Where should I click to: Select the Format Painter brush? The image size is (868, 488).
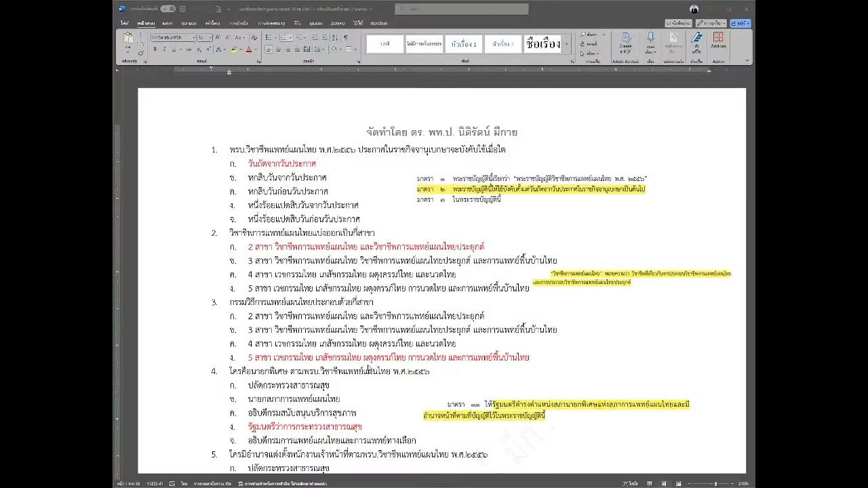(140, 53)
